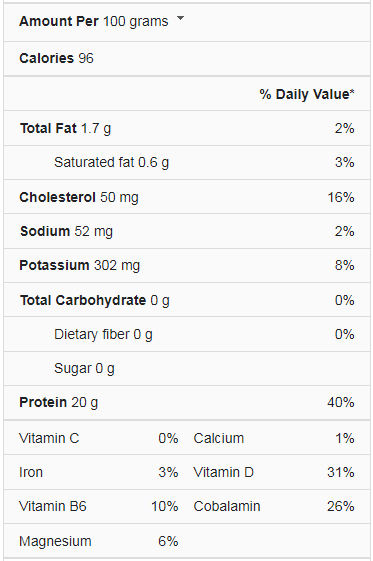Click the Vitamin C label

[49, 438]
